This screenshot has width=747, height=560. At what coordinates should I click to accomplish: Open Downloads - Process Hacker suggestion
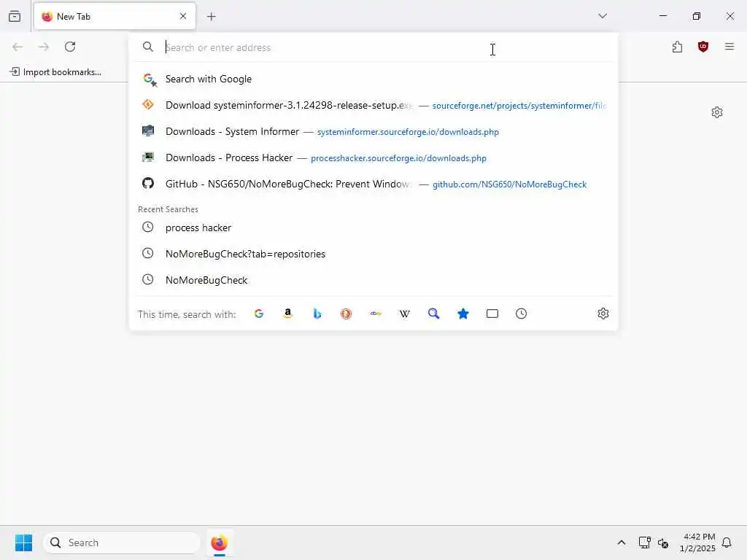tap(373, 157)
